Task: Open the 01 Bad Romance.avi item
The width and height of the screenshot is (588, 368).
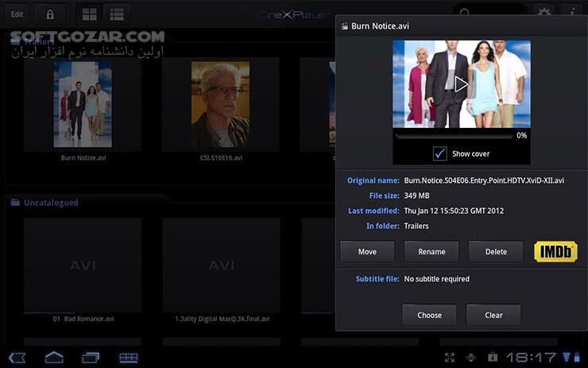Action: coord(83,265)
